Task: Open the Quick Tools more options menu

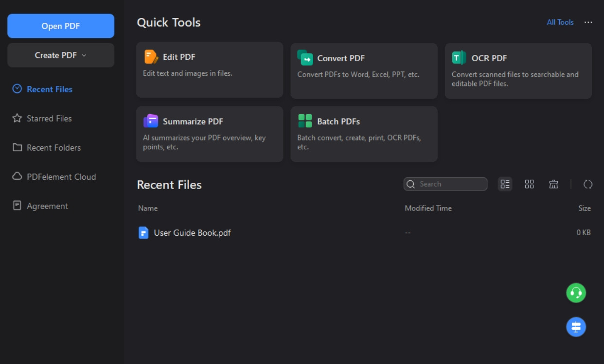Action: point(588,22)
